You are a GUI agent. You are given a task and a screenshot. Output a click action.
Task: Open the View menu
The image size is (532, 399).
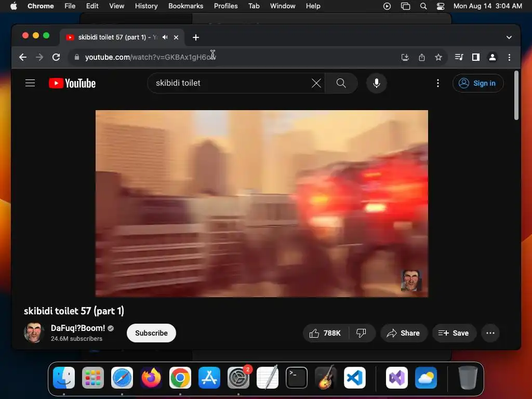tap(117, 6)
